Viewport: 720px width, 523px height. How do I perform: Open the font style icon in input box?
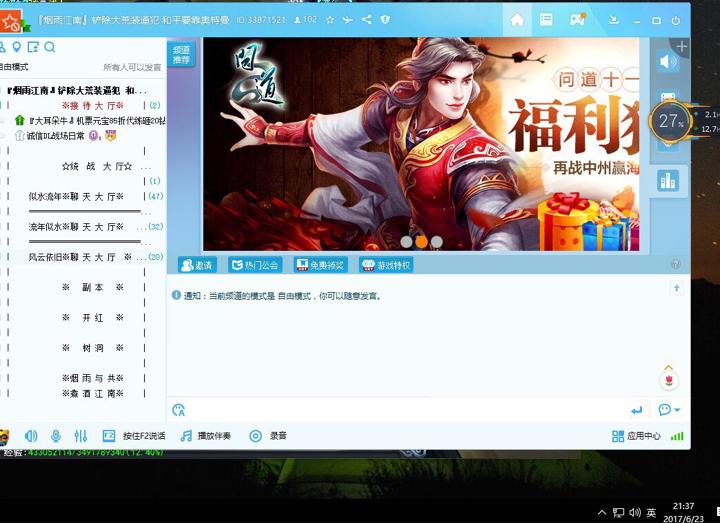click(178, 410)
